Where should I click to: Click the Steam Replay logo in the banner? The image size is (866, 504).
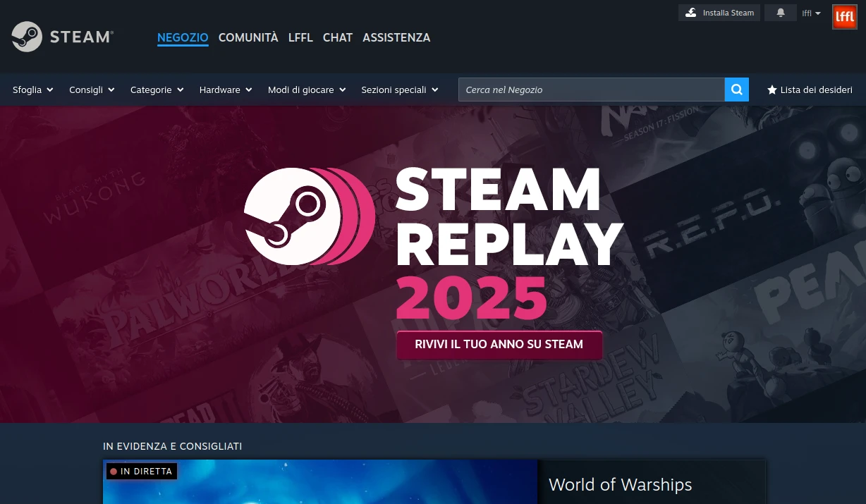(x=309, y=216)
